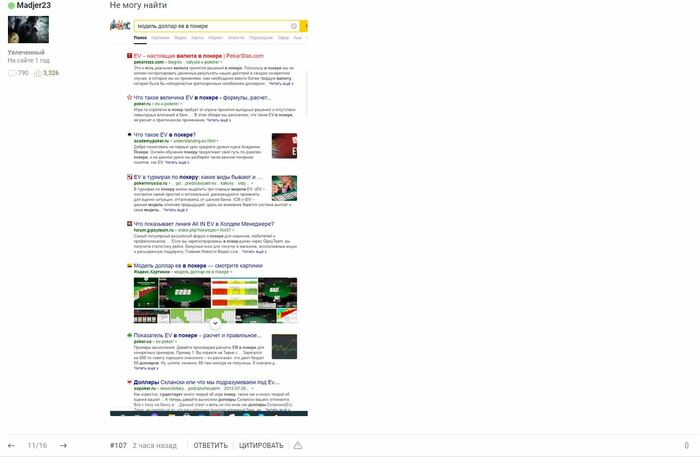Open result 'EV в турнирах по покеру'
700x457 pixels.
(198, 177)
